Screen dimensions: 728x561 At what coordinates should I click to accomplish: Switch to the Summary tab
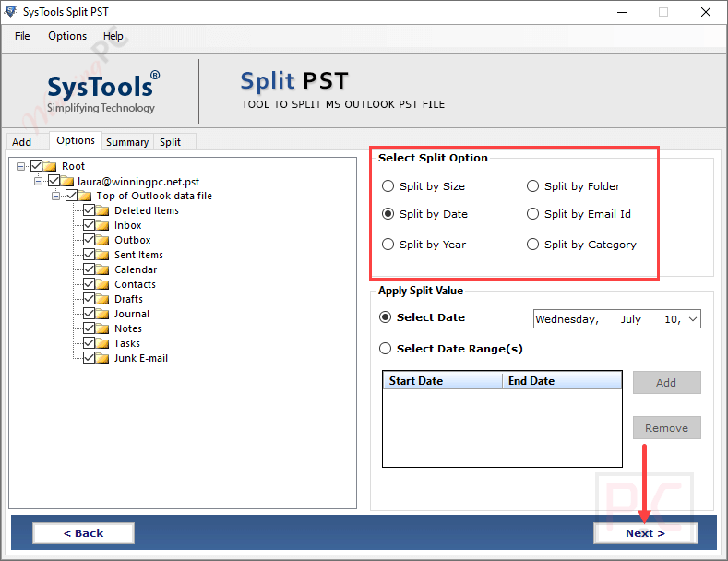pos(127,142)
